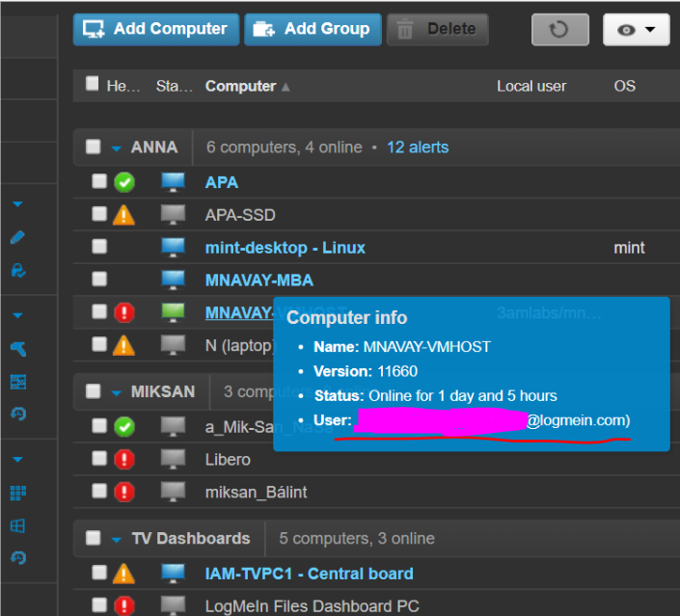The height and width of the screenshot is (616, 680).
Task: Click LogMeIn Files Dashboard PC alert icon
Action: [x=124, y=605]
